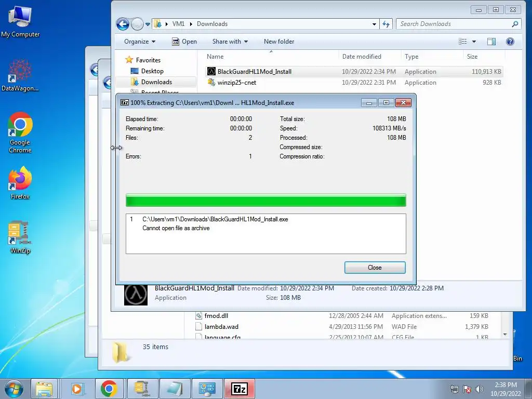Click the green extraction progress bar
Screen dimensions: 532x399
pos(265,200)
